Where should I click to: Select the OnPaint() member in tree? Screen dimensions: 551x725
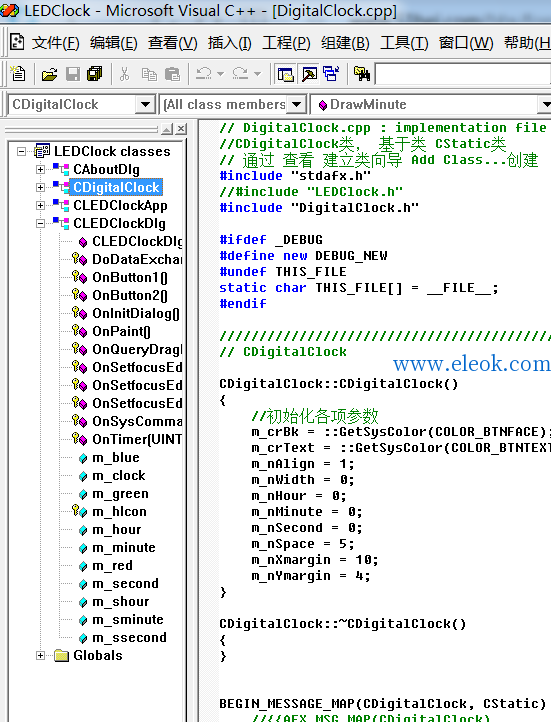[121, 332]
